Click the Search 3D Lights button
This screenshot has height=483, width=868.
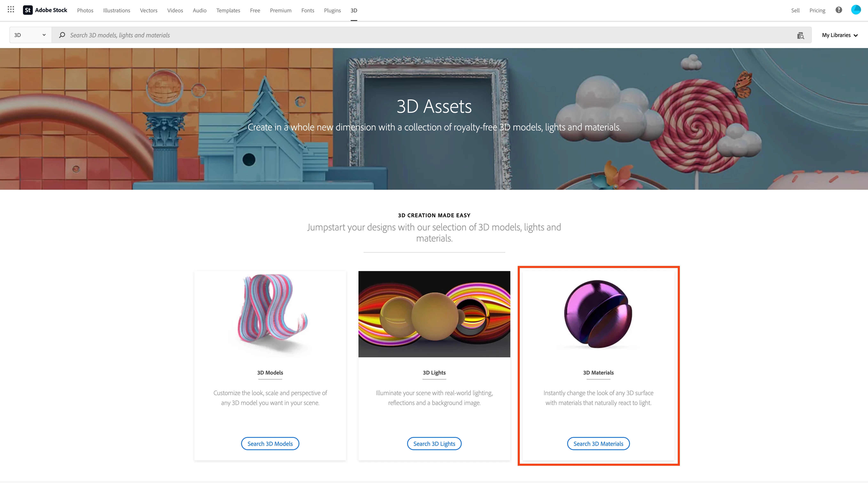434,444
